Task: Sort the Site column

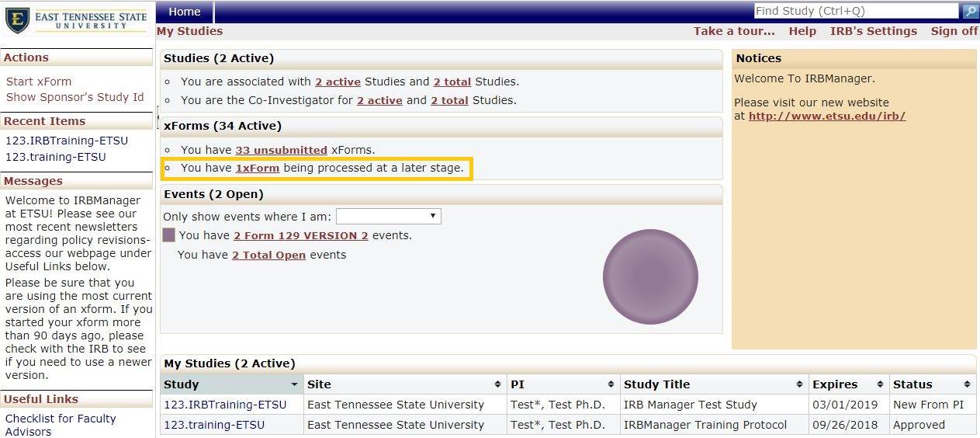Action: click(x=497, y=384)
